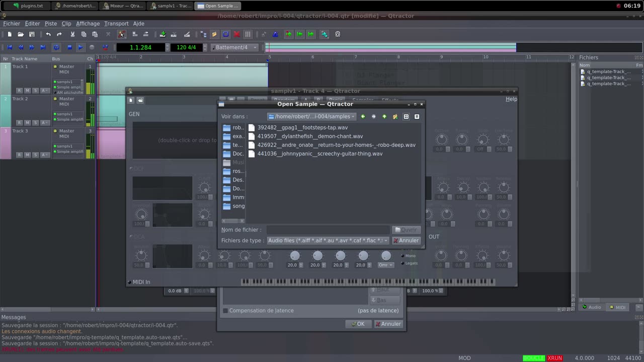Click the file dialog sidebar horizontal scrollbar
This screenshot has width=644, height=362.
[x=233, y=221]
